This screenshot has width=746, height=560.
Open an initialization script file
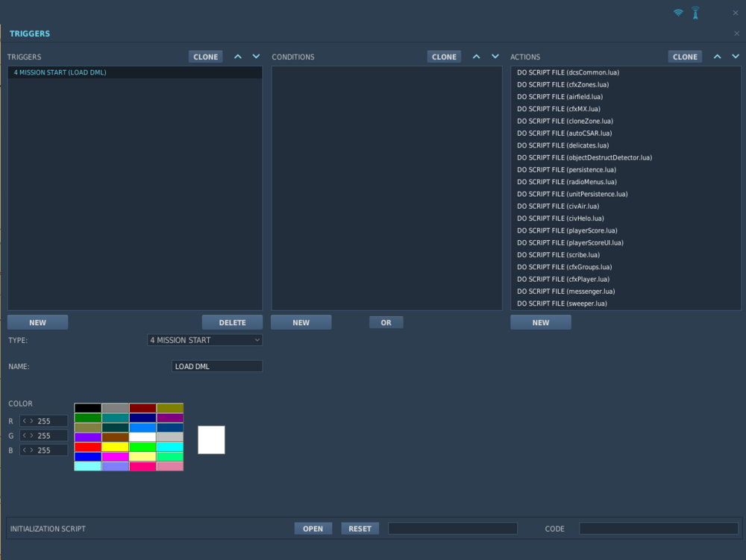click(313, 528)
